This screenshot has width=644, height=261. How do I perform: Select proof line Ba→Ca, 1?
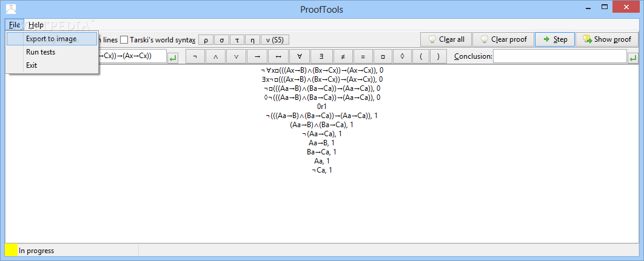[322, 151]
